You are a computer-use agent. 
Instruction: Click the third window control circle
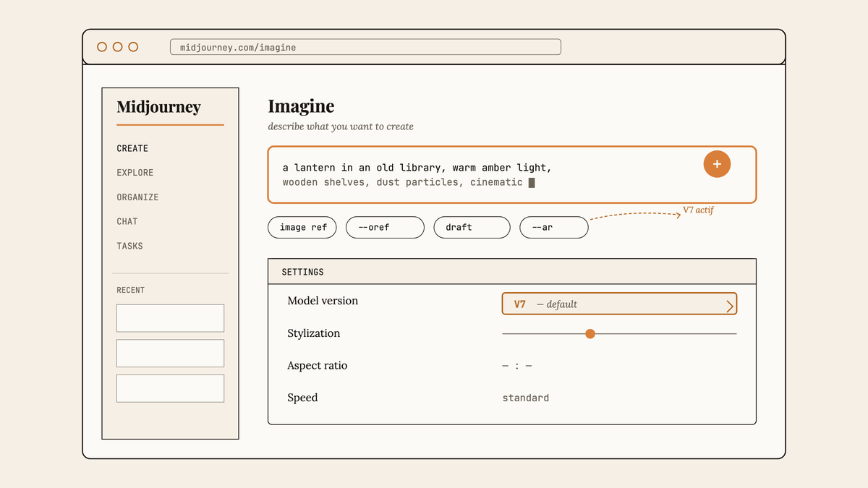point(133,47)
